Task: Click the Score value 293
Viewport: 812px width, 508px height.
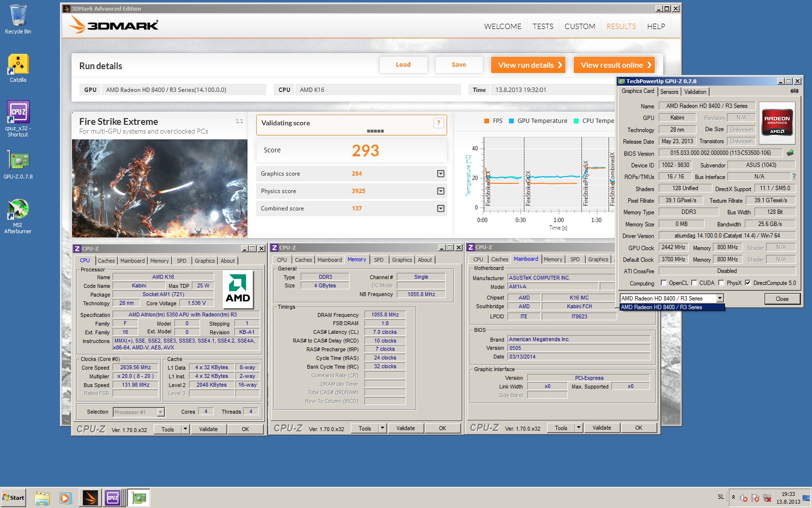Action: tap(365, 150)
